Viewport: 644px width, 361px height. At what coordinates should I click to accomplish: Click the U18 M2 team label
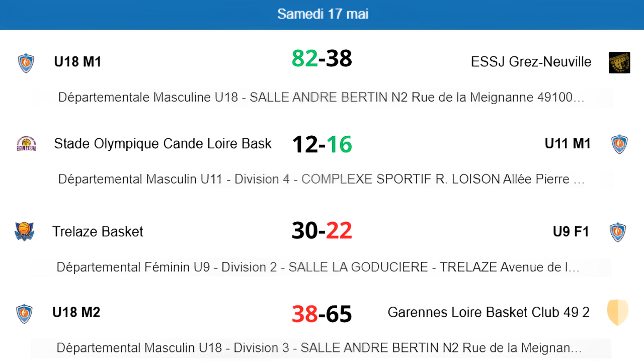[x=76, y=312]
